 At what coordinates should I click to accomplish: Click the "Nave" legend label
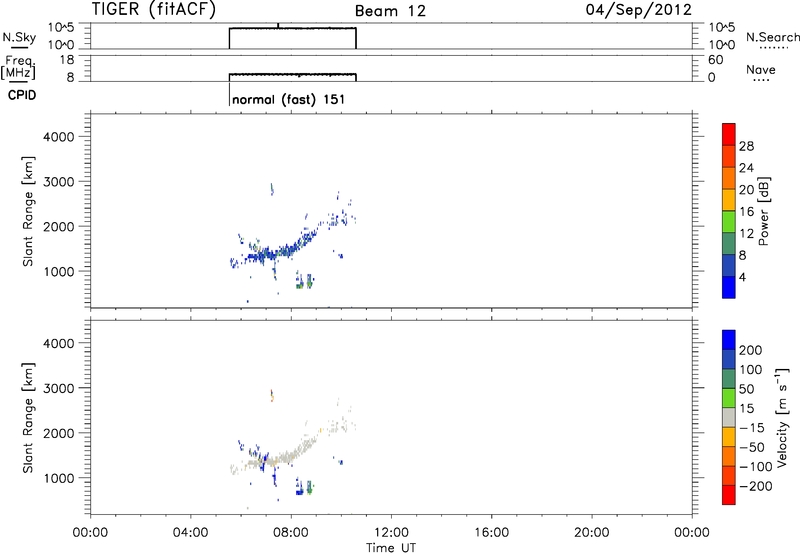(x=761, y=69)
